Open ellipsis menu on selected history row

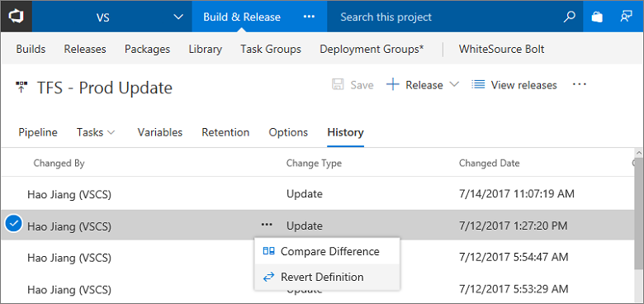267,225
